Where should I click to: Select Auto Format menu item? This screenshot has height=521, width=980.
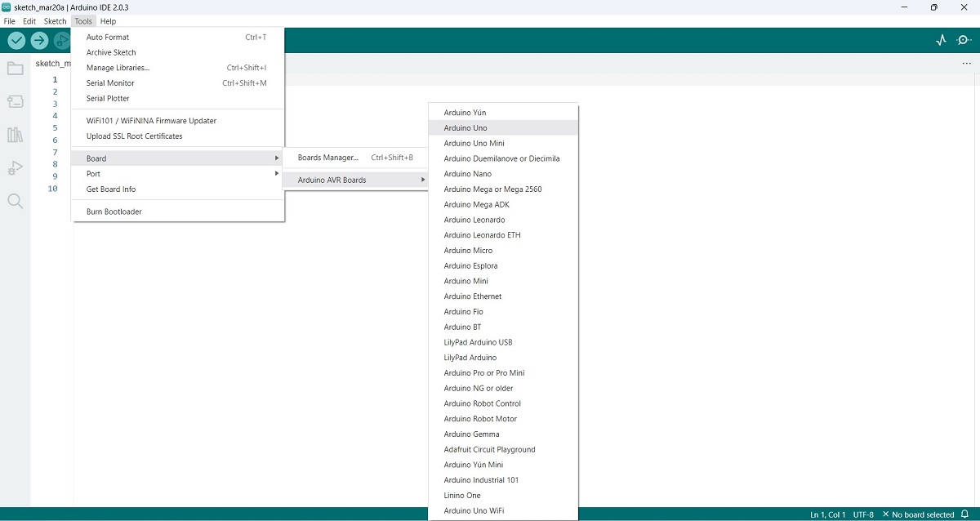coord(108,37)
